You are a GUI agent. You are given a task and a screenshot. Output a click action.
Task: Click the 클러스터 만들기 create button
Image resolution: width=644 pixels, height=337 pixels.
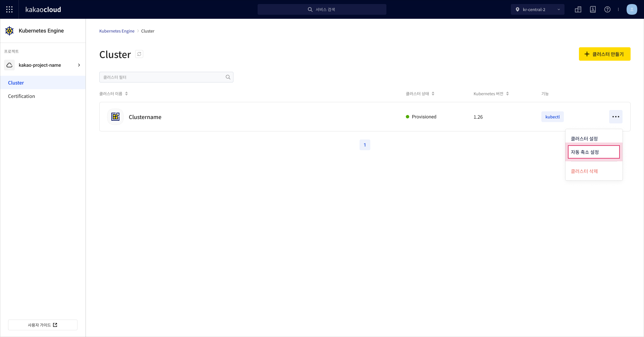click(x=604, y=54)
